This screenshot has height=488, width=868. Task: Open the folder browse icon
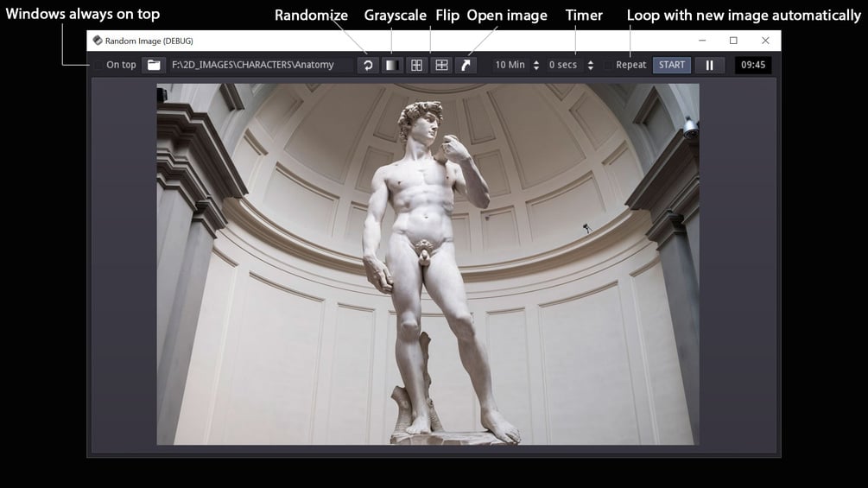point(154,65)
